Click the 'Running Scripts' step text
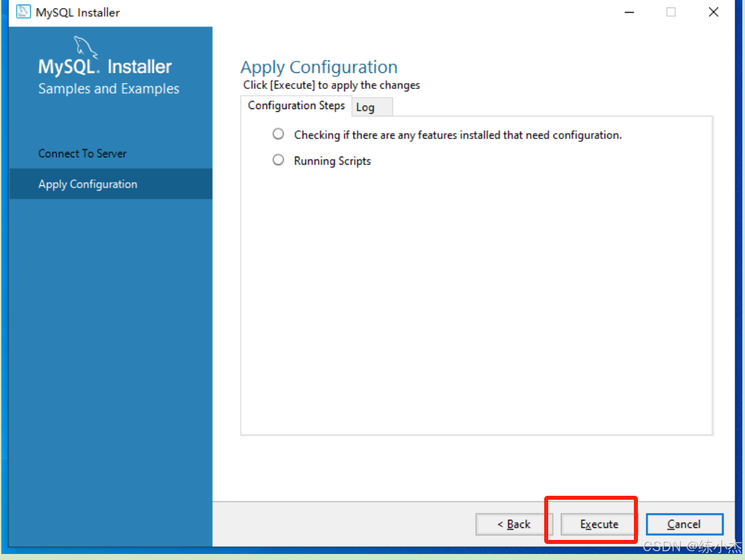 332,161
